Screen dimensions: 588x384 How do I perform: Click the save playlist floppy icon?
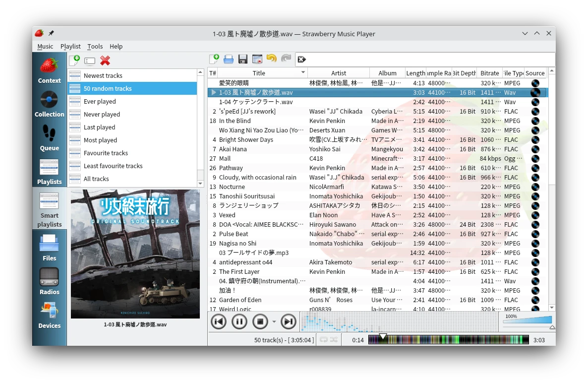pos(242,60)
